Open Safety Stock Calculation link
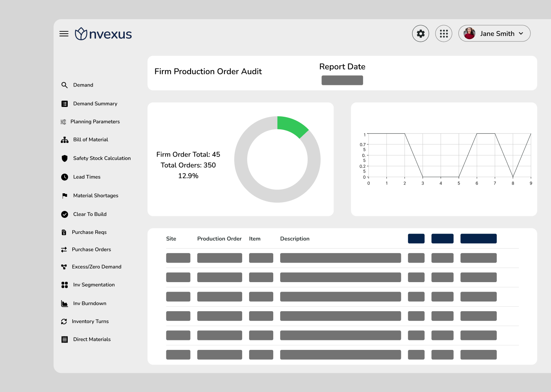The width and height of the screenshot is (551, 392). (102, 158)
